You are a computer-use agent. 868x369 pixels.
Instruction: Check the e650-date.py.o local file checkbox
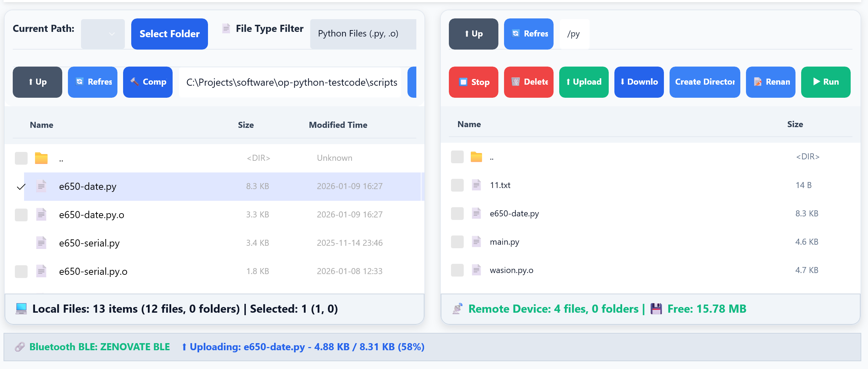(21, 215)
